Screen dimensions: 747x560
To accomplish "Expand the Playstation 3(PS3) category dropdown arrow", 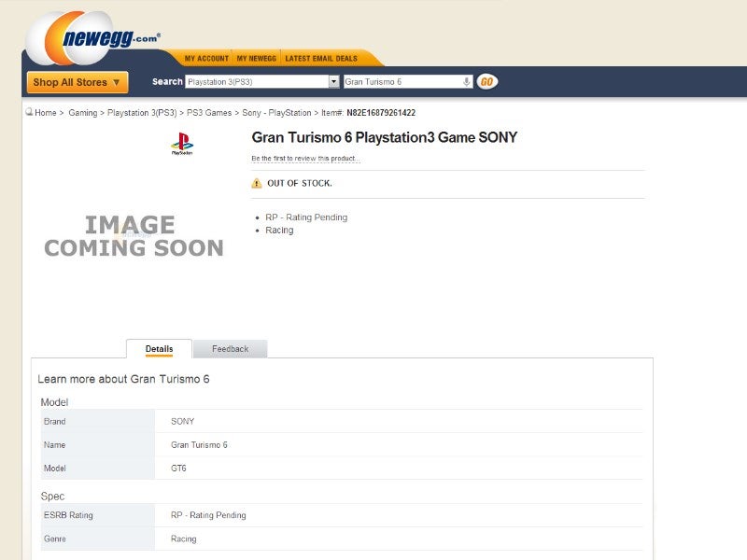I will [334, 82].
